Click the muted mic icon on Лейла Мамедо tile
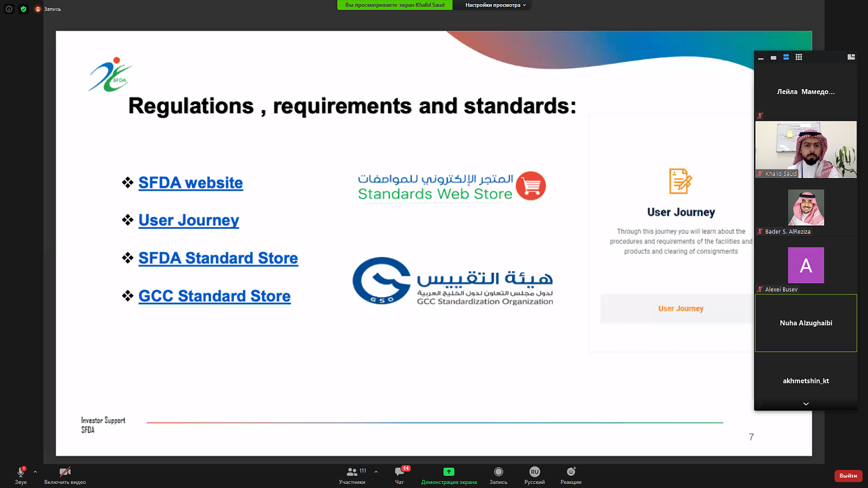The height and width of the screenshot is (488, 868). (760, 116)
